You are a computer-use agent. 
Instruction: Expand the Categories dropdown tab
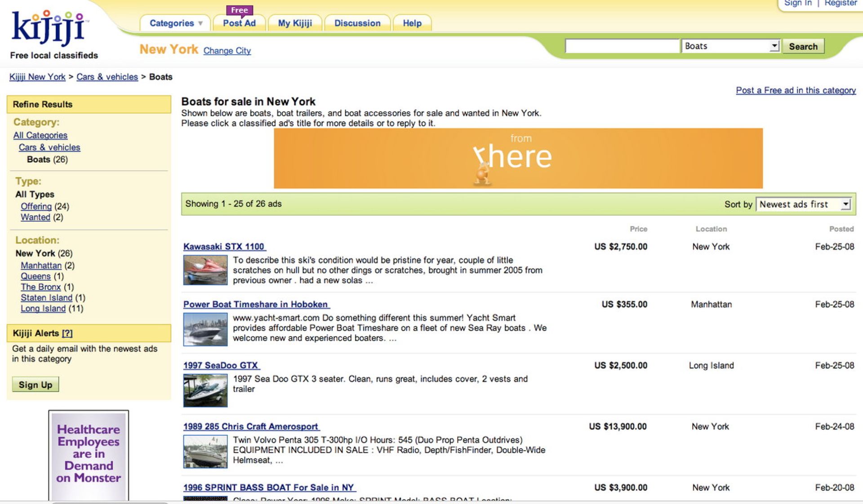(175, 23)
